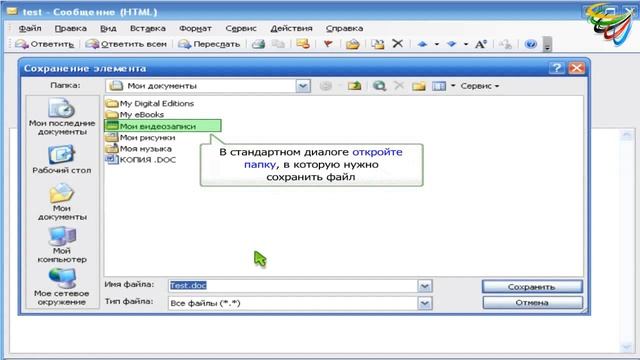Open the Правка menu
Image resolution: width=640 pixels, height=360 pixels.
(71, 28)
